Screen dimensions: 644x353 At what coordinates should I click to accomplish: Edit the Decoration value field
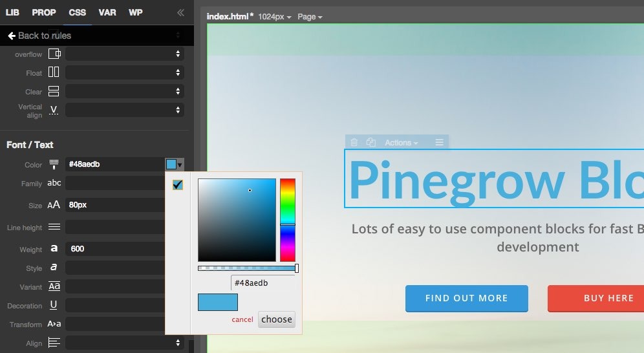pos(115,305)
